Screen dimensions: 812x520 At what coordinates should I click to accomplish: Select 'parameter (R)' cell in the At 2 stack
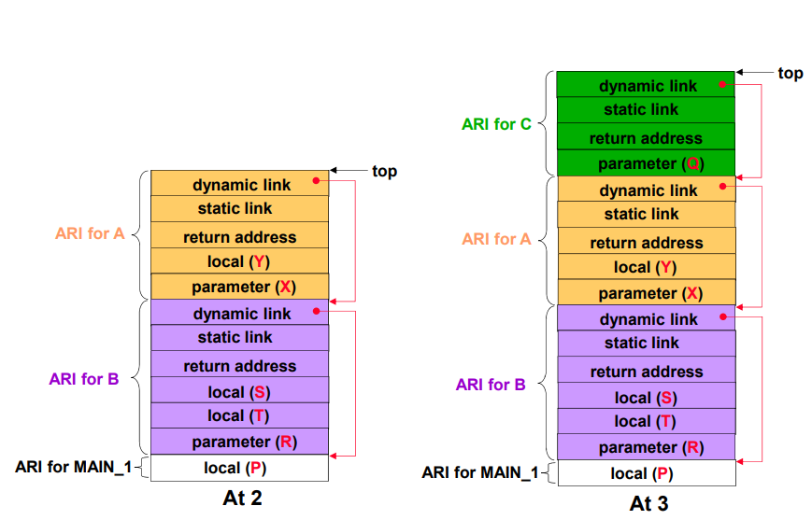point(240,442)
